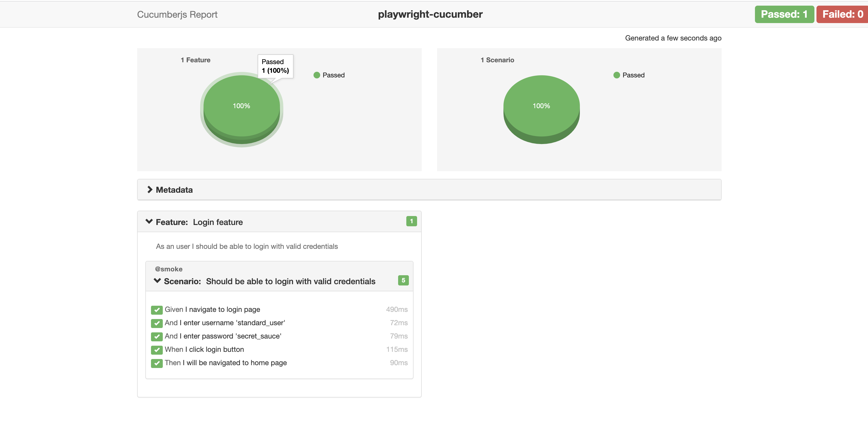Viewport: 868px width, 430px height.
Task: Click the green count badge on Login feature
Action: [411, 221]
